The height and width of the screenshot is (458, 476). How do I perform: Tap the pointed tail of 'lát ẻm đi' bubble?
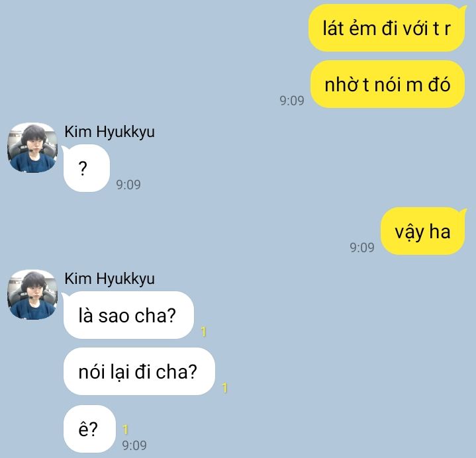click(463, 9)
